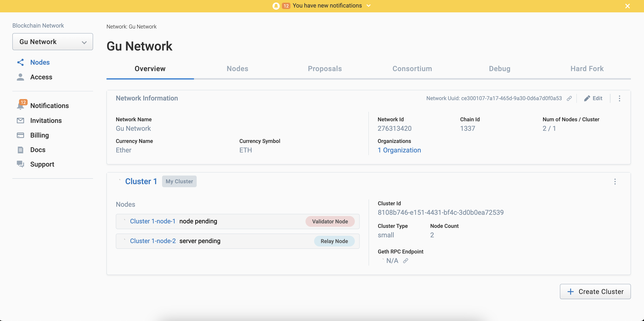Click the 1 Organization link
644x321 pixels.
(x=400, y=150)
